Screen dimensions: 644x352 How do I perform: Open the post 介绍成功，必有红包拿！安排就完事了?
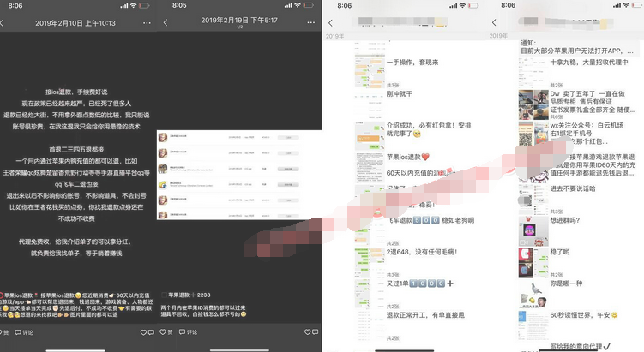point(429,129)
